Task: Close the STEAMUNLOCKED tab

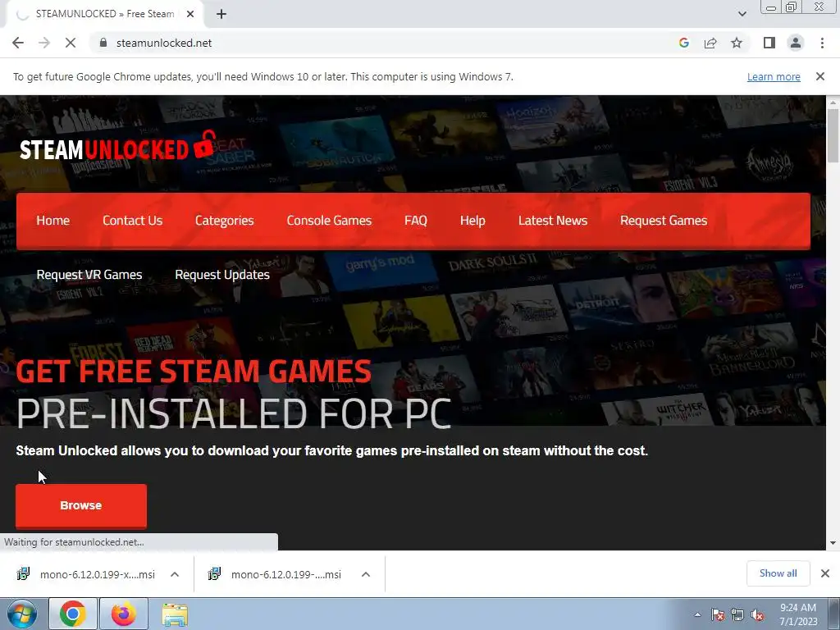Action: click(189, 14)
